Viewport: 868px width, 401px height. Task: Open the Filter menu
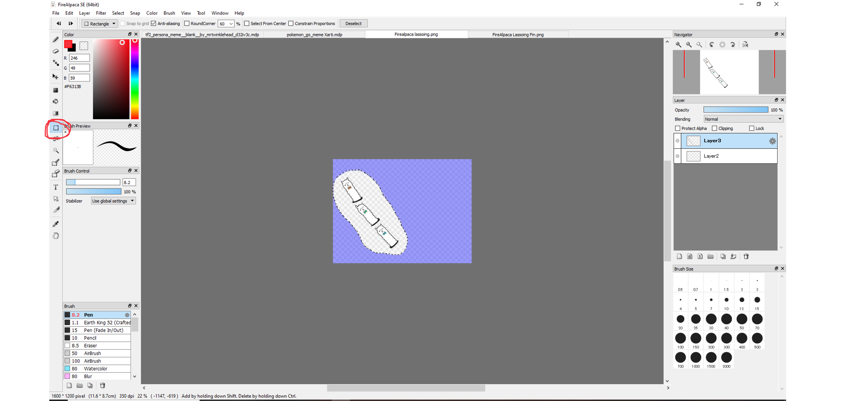101,13
